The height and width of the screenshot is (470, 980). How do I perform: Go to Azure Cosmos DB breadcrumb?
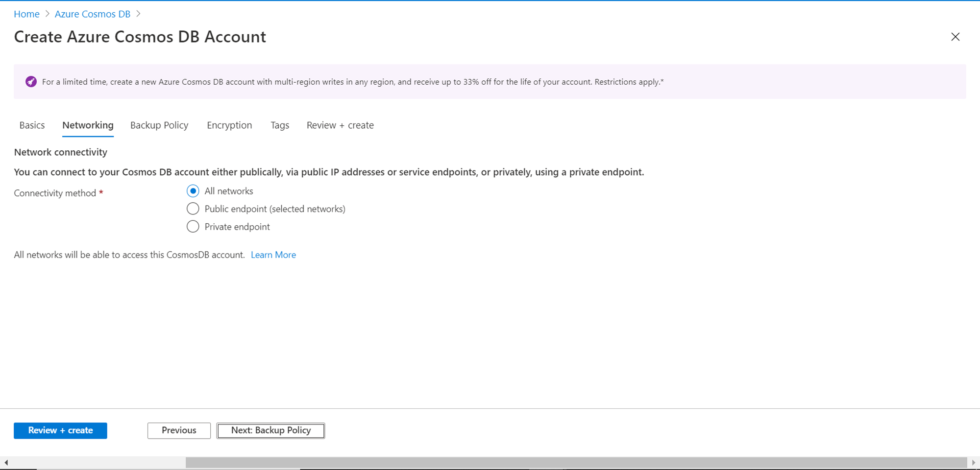click(x=92, y=14)
